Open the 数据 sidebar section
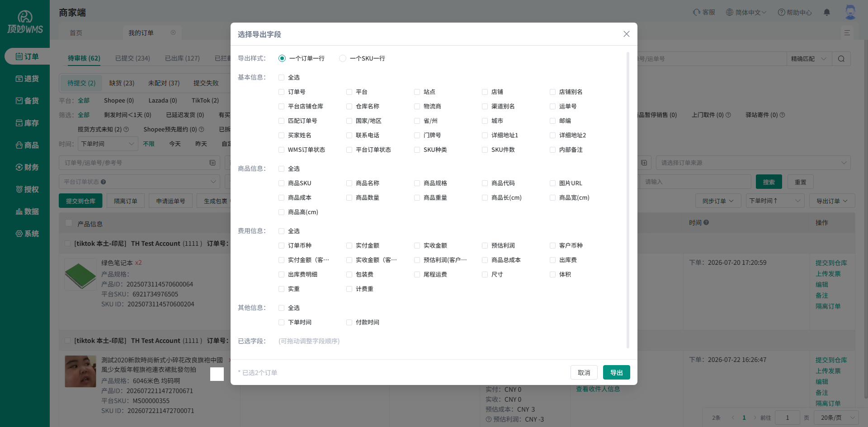This screenshot has width=868, height=427. [x=27, y=211]
